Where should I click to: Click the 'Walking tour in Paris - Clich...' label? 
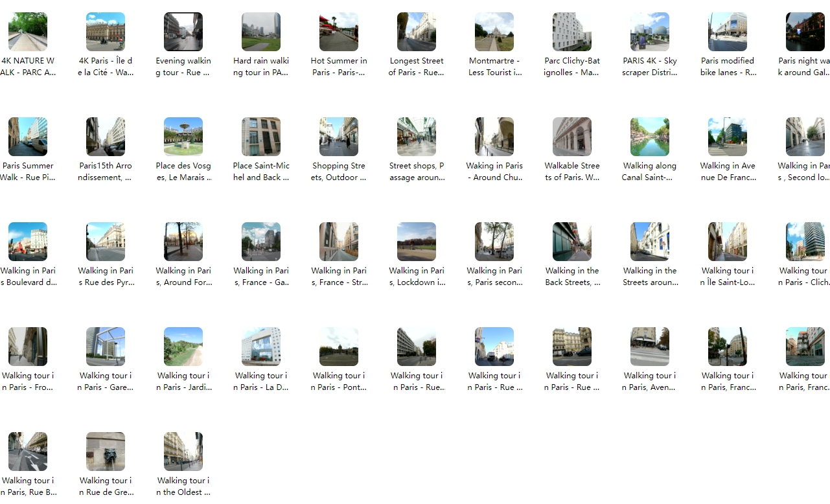pos(803,277)
